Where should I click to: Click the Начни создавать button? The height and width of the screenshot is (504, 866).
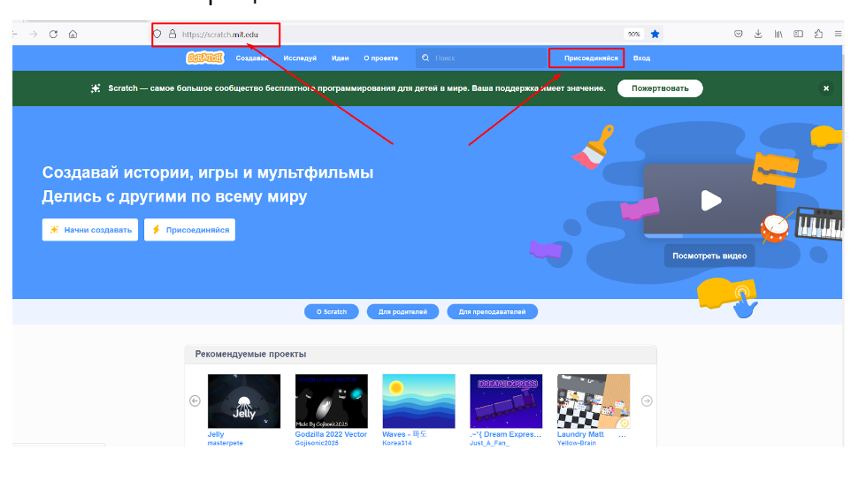pyautogui.click(x=90, y=230)
